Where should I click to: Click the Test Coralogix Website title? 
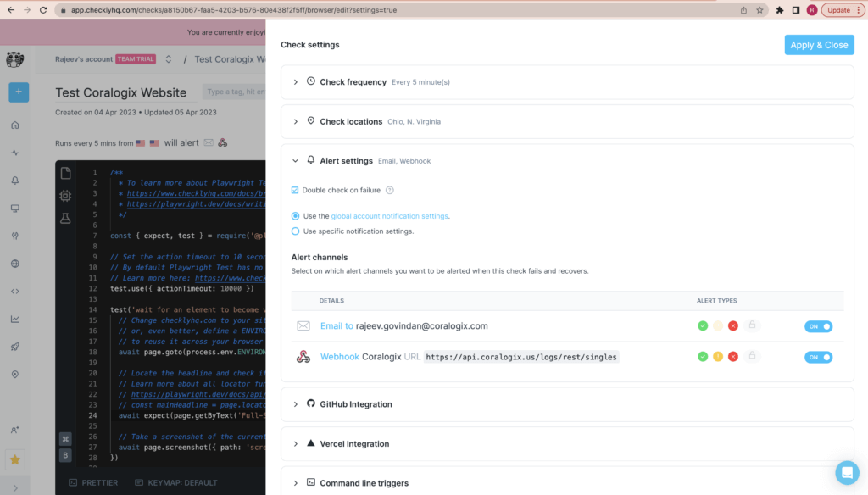[120, 92]
